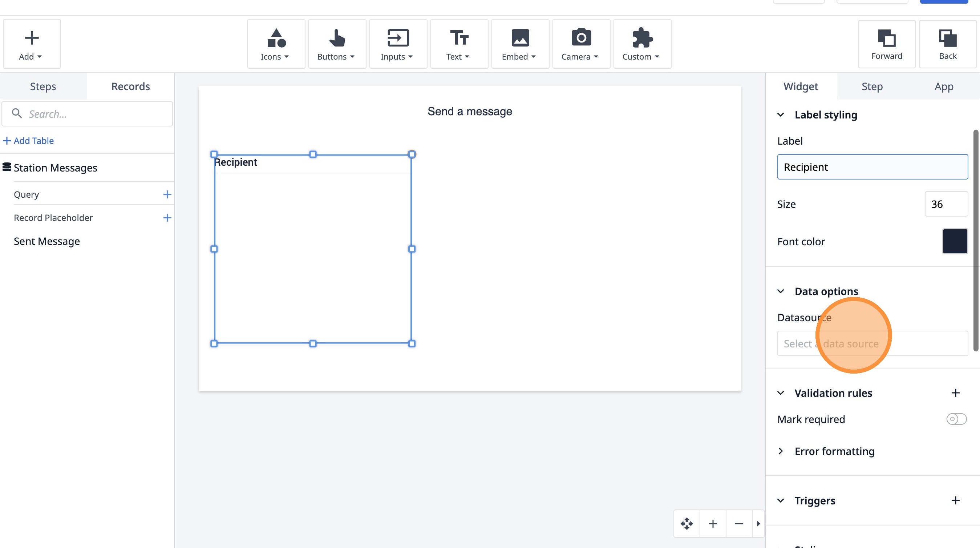Image resolution: width=980 pixels, height=548 pixels.
Task: Open the Camera widget menu
Action: point(581,44)
